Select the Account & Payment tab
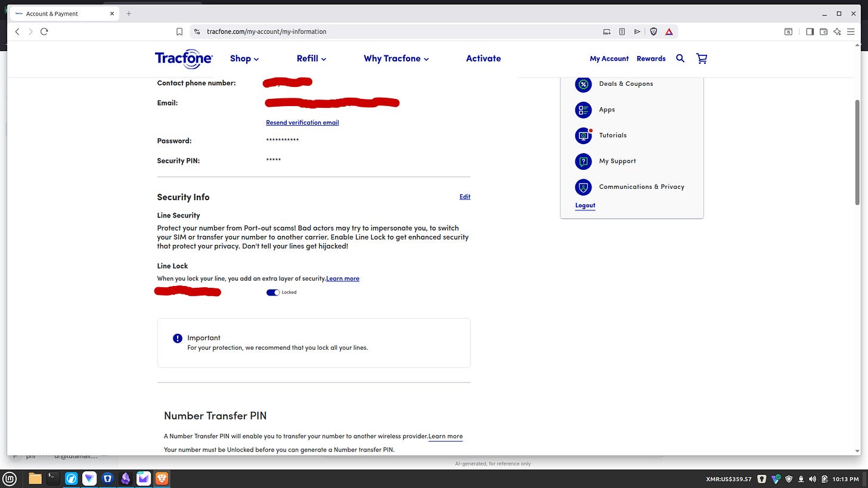The width and height of the screenshot is (868, 488). [x=64, y=14]
